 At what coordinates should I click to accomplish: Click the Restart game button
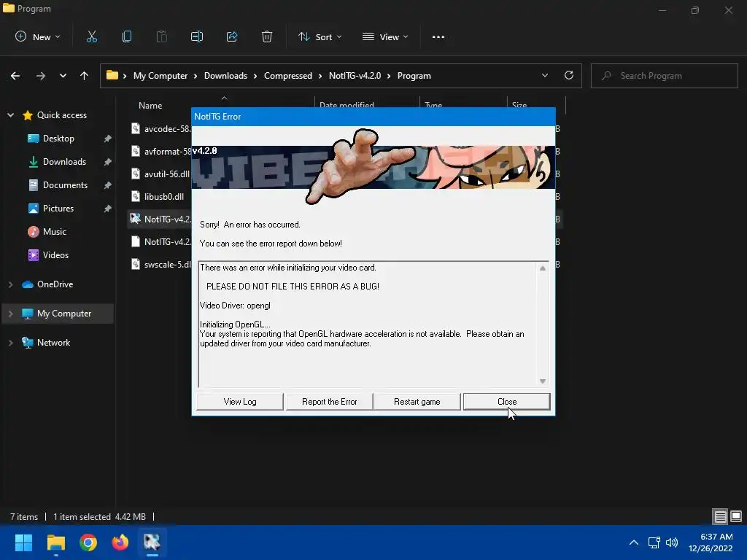tap(417, 402)
